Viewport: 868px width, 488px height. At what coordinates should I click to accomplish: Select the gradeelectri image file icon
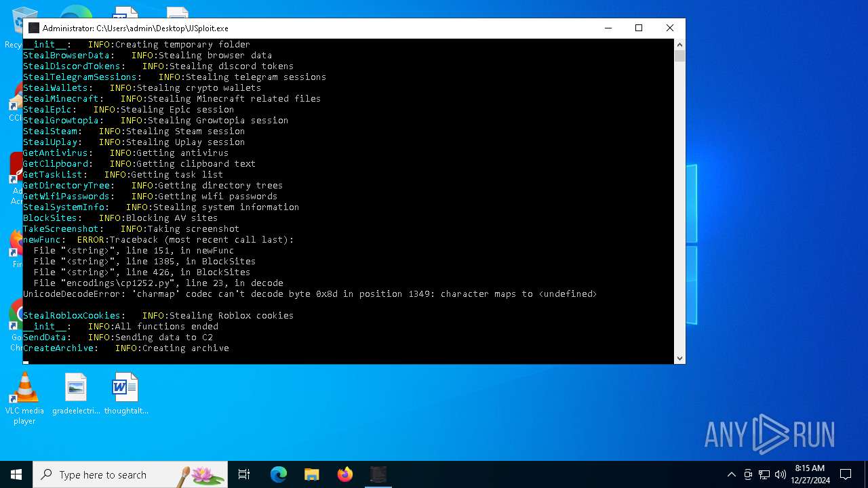[x=76, y=394]
